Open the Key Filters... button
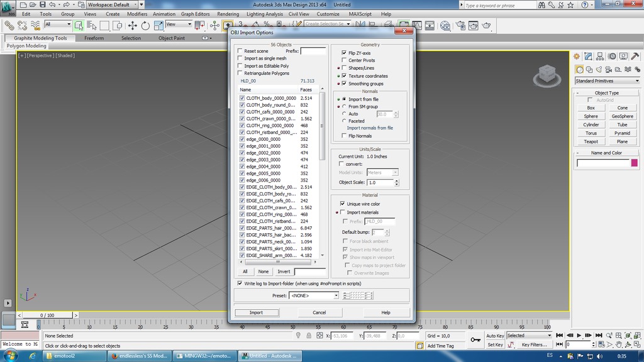Screen dimensions: 644x362 535,345
